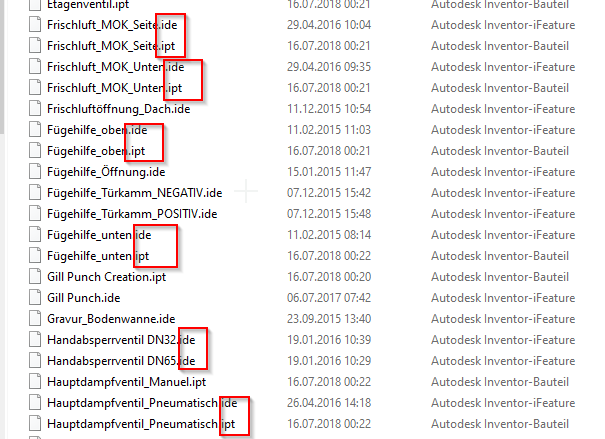
Task: Select the file Fügehilfe_Öffnung.ide
Action: [106, 172]
